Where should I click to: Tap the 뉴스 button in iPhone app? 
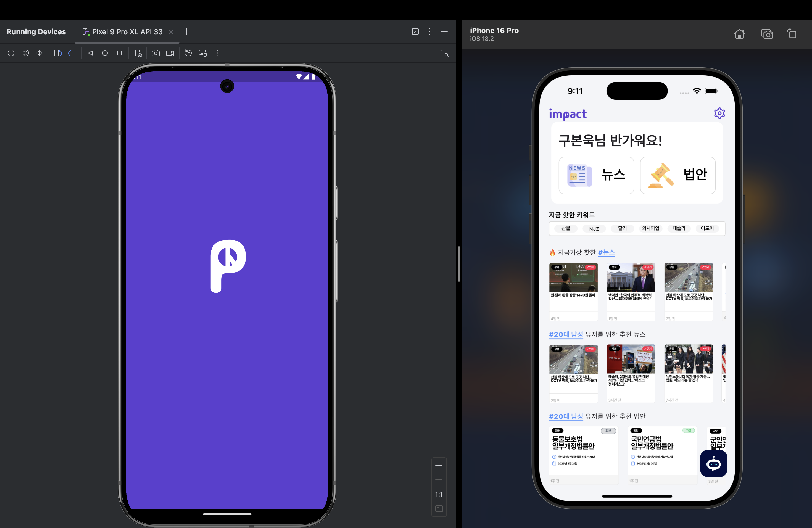(x=596, y=175)
